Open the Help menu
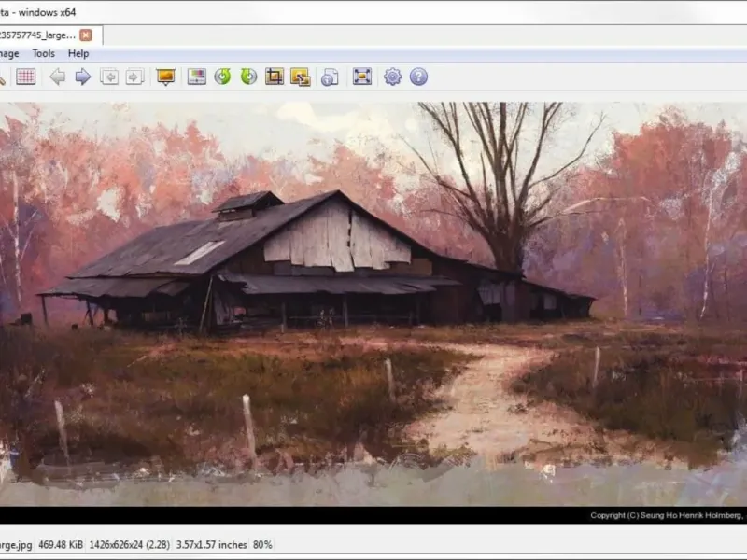The image size is (747, 560). [x=78, y=54]
